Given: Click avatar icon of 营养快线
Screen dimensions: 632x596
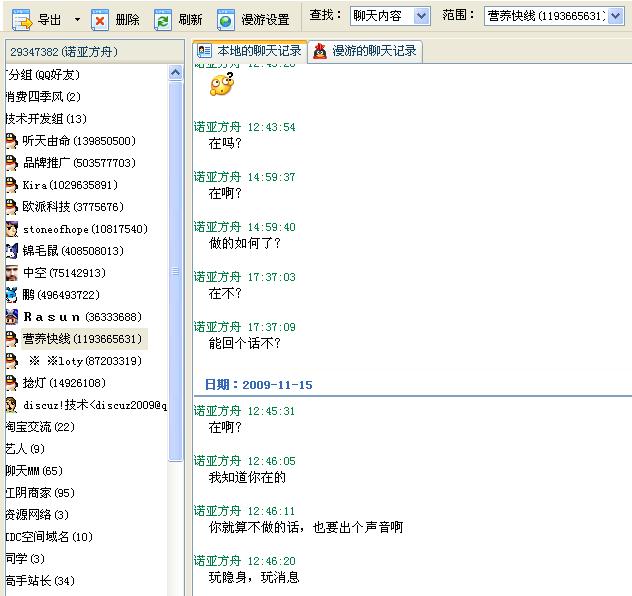Looking at the screenshot, I should (x=12, y=339).
